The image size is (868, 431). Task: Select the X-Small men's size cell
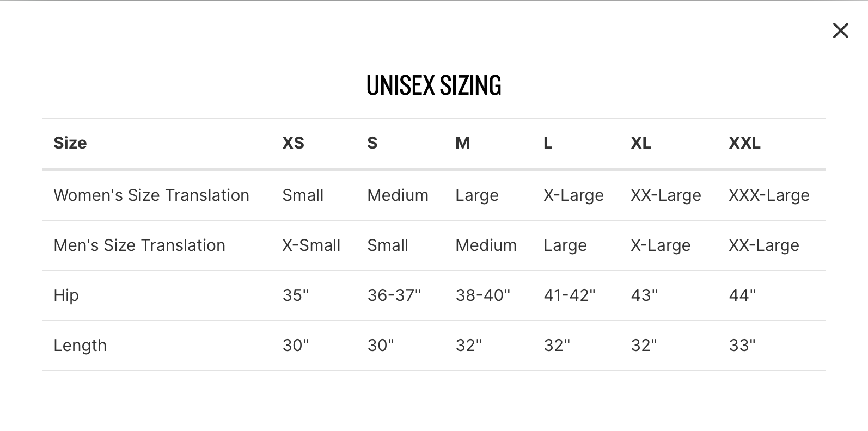pos(311,245)
